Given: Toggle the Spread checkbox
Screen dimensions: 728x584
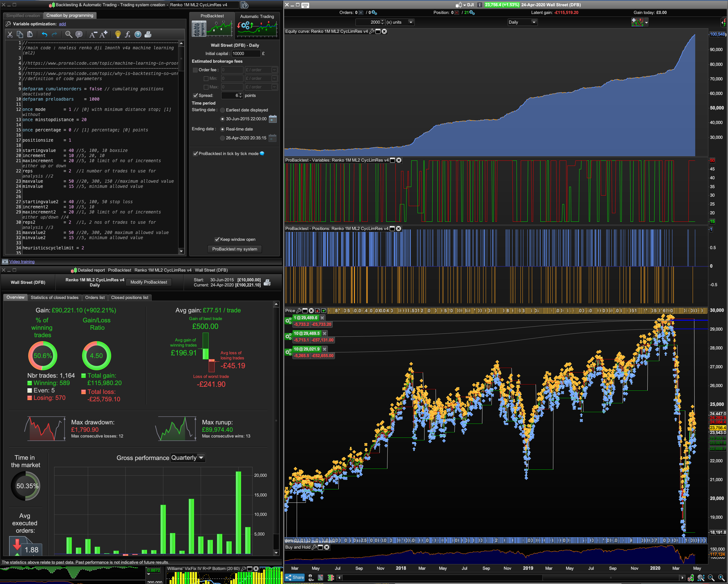Looking at the screenshot, I should [x=195, y=95].
